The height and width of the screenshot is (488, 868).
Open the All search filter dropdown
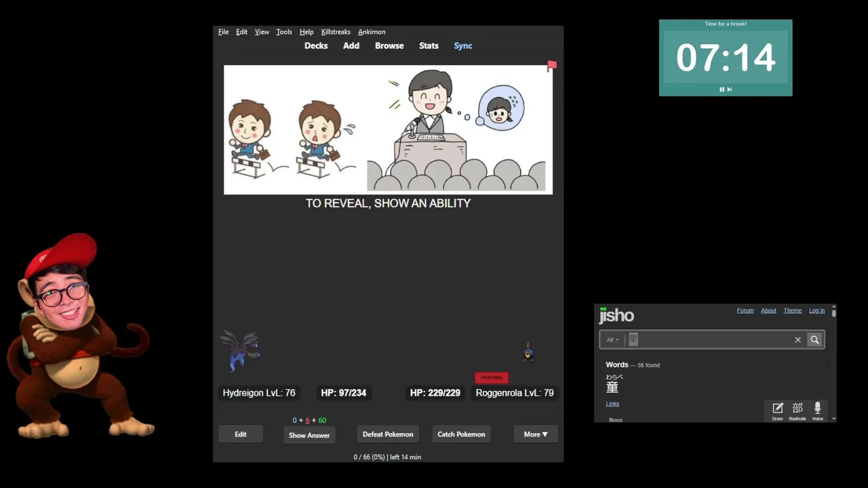(x=612, y=340)
